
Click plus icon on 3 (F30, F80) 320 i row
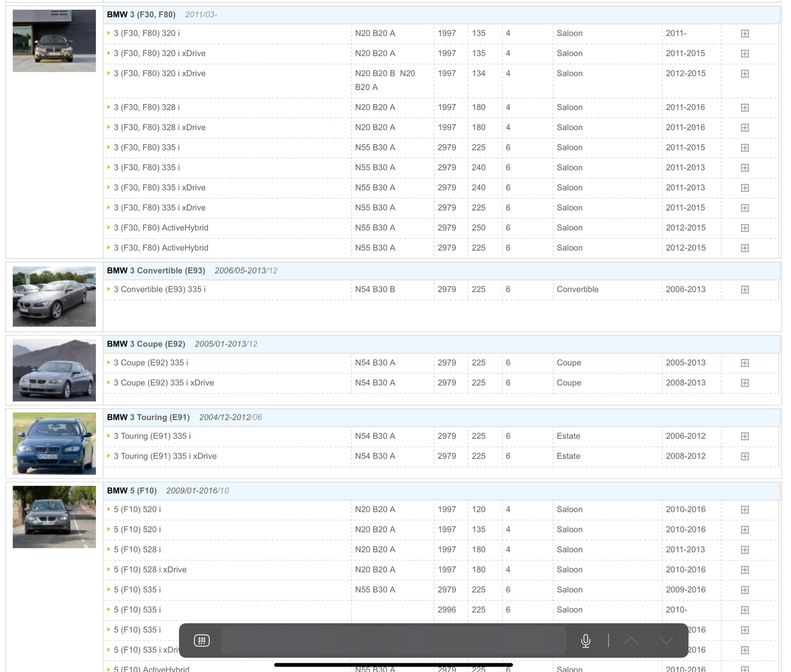744,33
